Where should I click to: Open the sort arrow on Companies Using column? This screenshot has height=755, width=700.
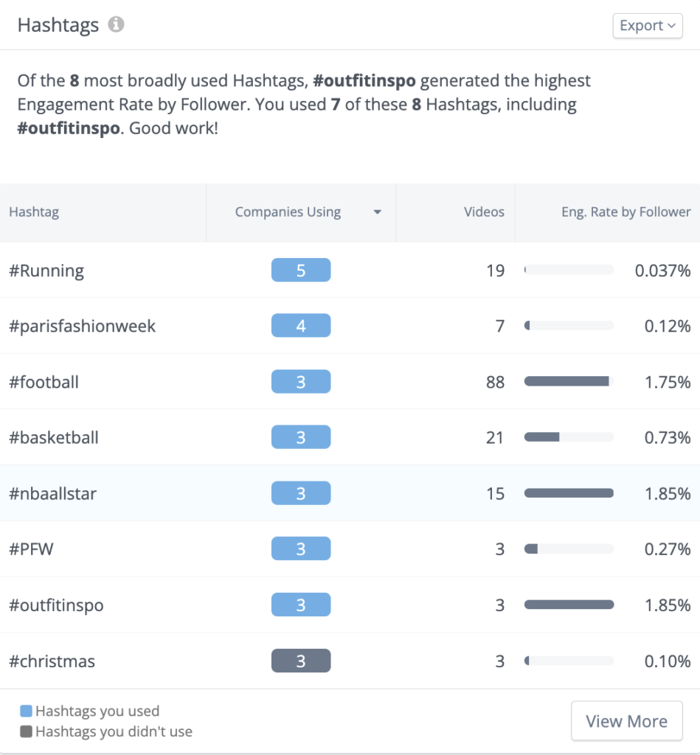(378, 212)
